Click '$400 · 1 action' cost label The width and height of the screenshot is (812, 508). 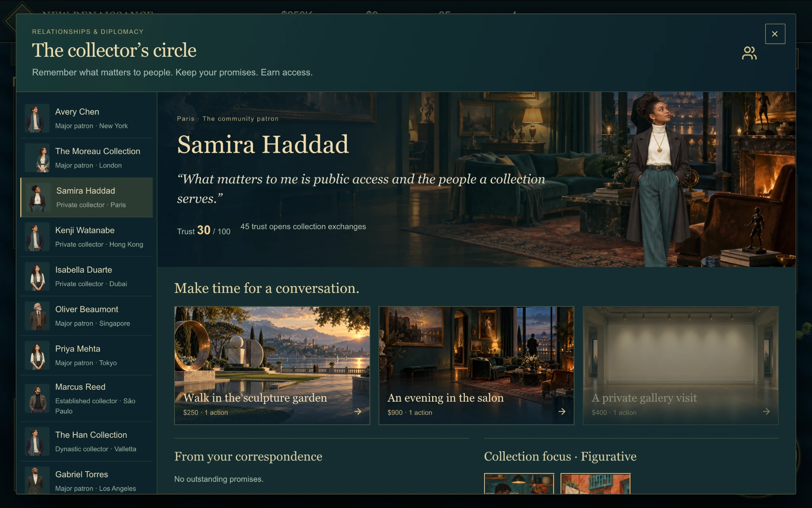(x=614, y=412)
